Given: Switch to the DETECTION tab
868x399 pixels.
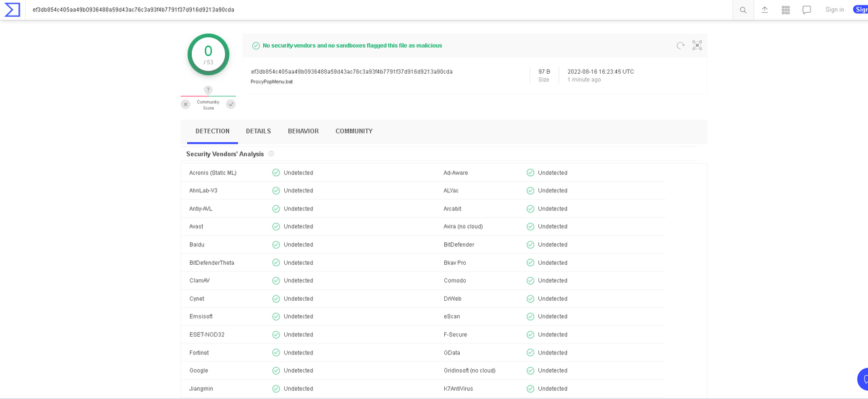Looking at the screenshot, I should pos(212,131).
